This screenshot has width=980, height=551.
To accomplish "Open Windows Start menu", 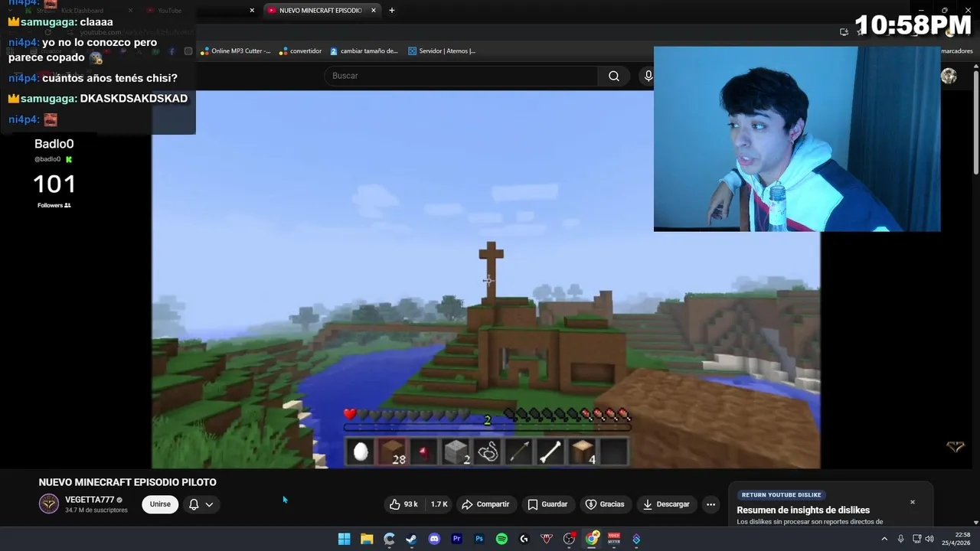I will click(x=345, y=539).
